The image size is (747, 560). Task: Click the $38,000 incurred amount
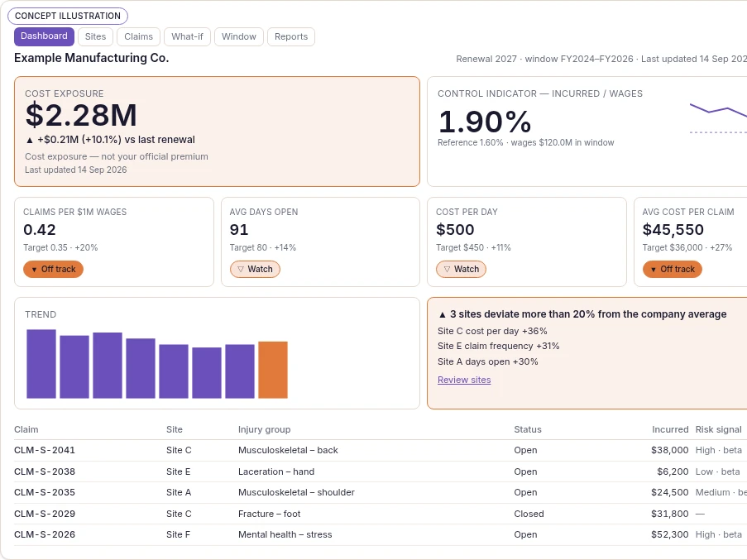point(670,450)
